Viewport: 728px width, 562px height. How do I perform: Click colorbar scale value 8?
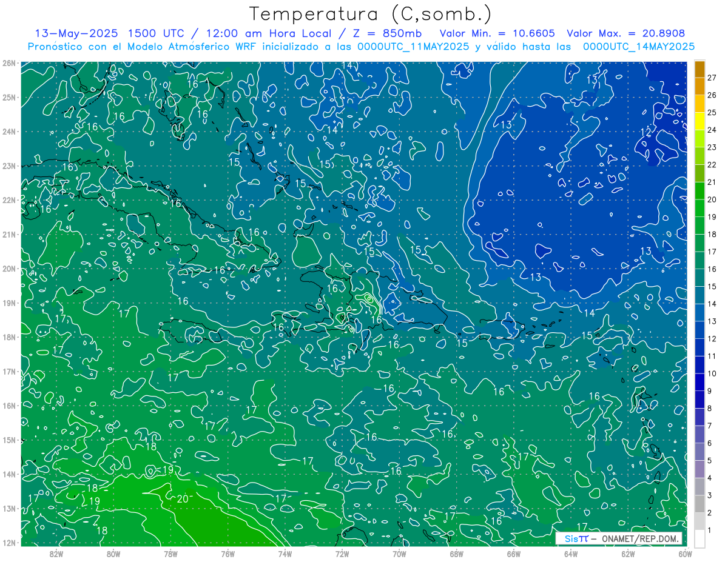[710, 408]
